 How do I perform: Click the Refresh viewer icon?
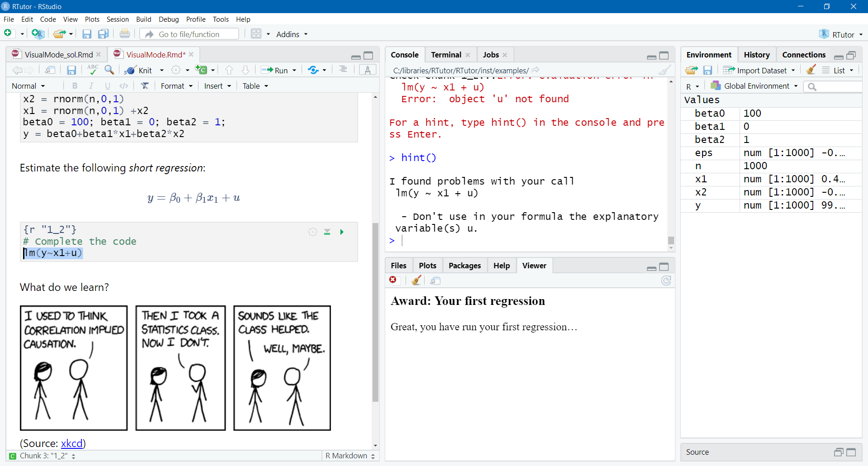click(666, 281)
